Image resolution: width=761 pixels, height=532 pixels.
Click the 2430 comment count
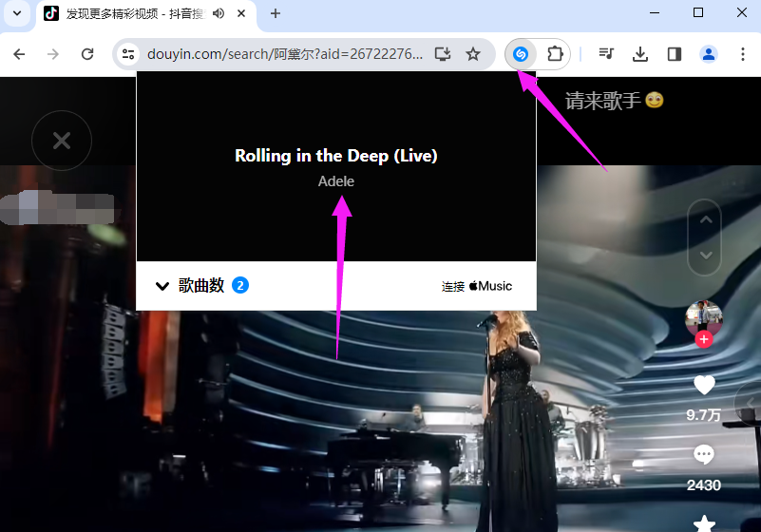click(x=704, y=484)
